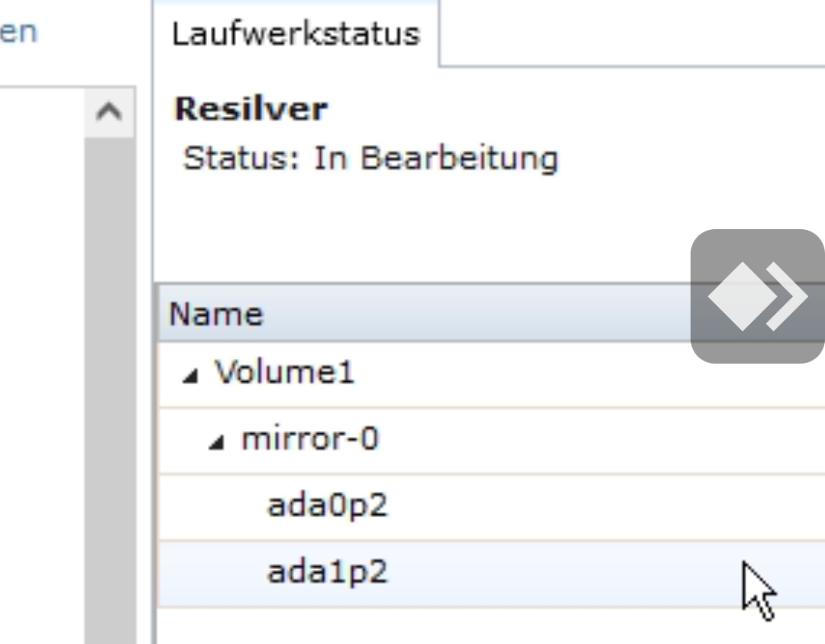Switch to the Laufwerkstatus tab
Viewport: 825px width, 644px height.
tap(296, 34)
